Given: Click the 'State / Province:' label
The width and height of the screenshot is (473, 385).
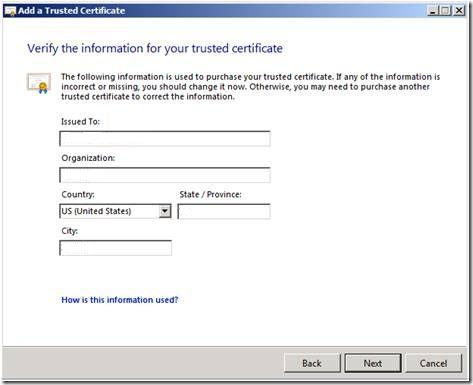Looking at the screenshot, I should point(210,194).
